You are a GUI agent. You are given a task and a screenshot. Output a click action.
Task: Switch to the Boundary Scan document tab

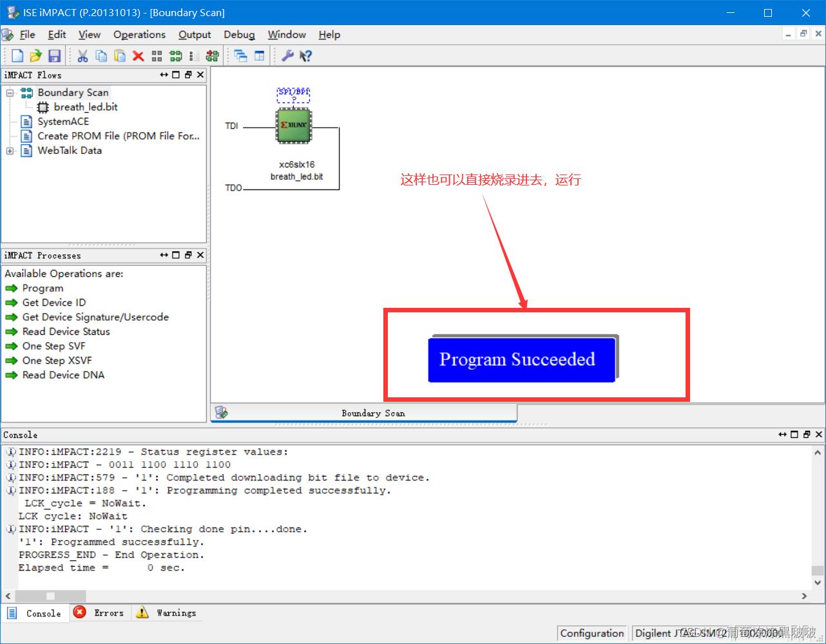pyautogui.click(x=364, y=413)
